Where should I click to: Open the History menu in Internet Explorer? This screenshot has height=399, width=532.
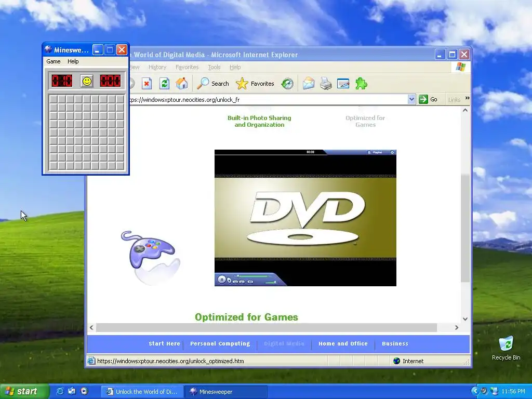click(x=157, y=67)
